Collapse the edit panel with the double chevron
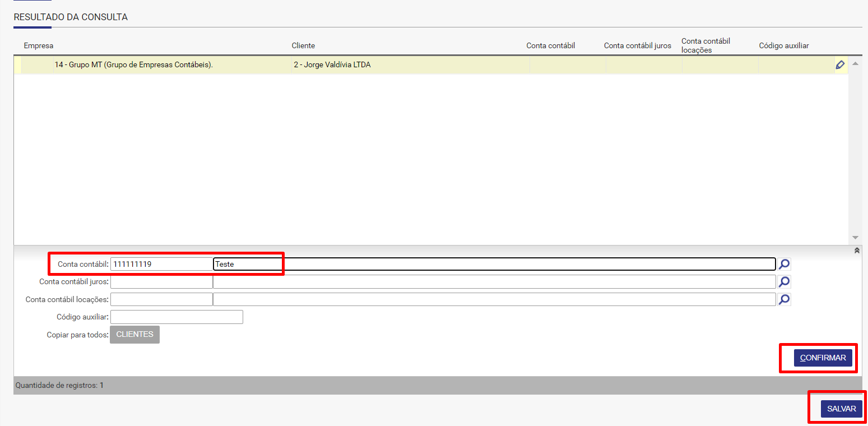 click(x=857, y=251)
